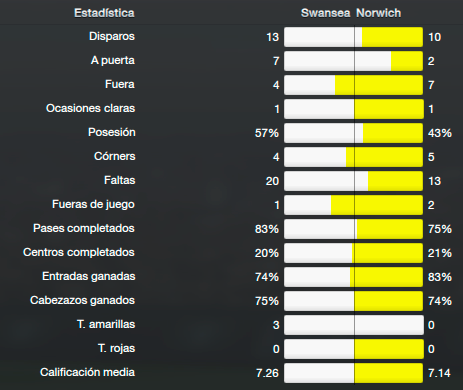The width and height of the screenshot is (463, 390).
Task: Click the Fuera comparison bar
Action: (354, 85)
